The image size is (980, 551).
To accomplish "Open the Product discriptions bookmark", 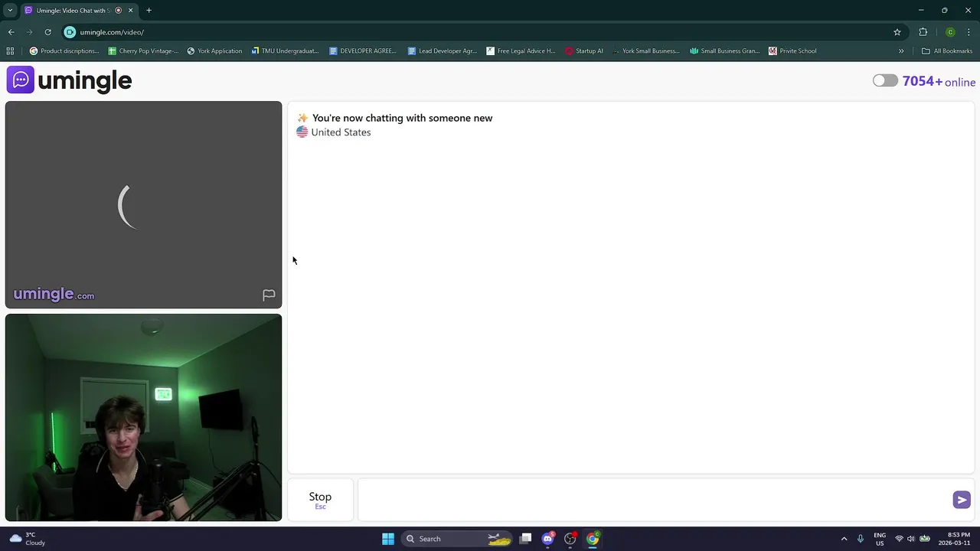I will pos(64,51).
